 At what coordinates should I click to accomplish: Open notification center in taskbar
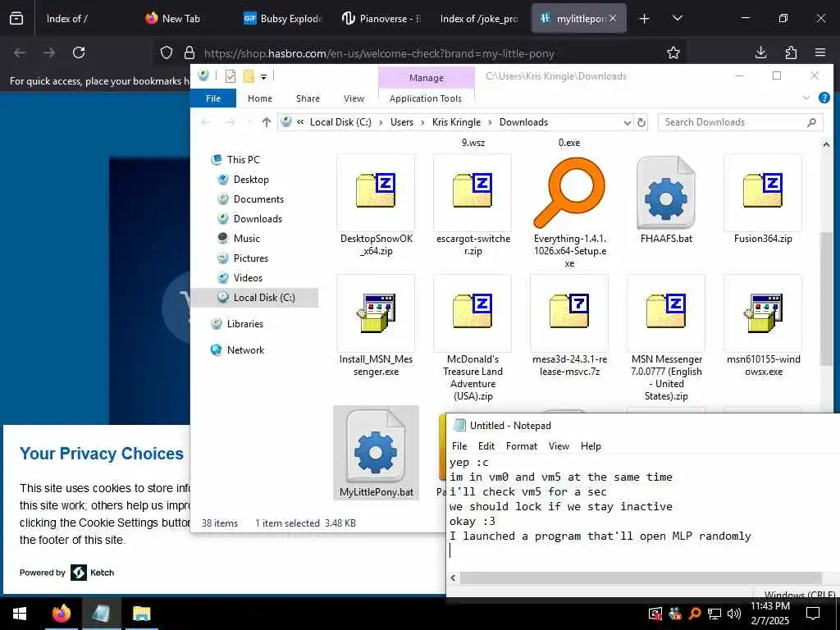(x=813, y=614)
